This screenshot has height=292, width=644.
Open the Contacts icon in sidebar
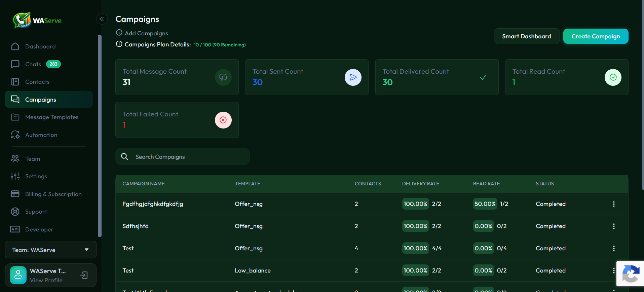click(x=15, y=82)
